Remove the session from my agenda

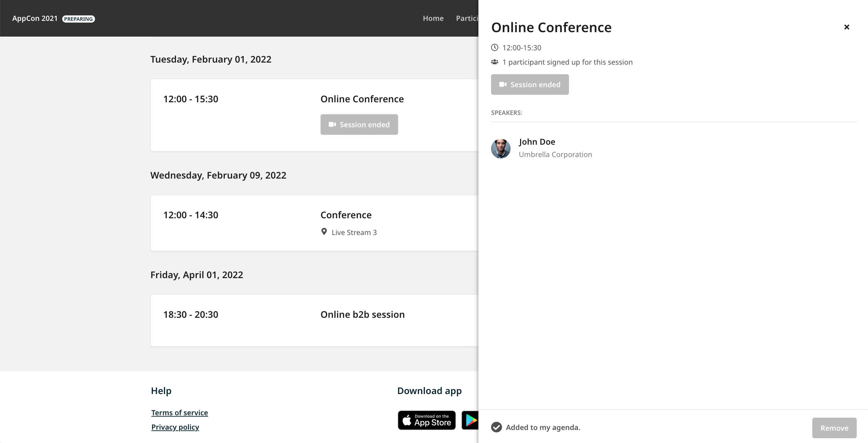(x=834, y=428)
